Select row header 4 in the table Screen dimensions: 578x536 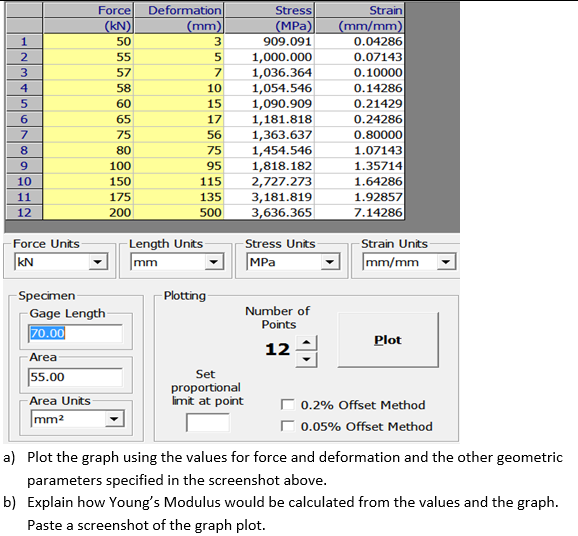point(24,88)
